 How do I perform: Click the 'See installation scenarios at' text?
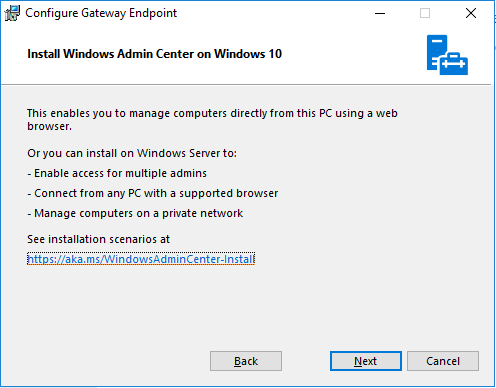pyautogui.click(x=99, y=239)
